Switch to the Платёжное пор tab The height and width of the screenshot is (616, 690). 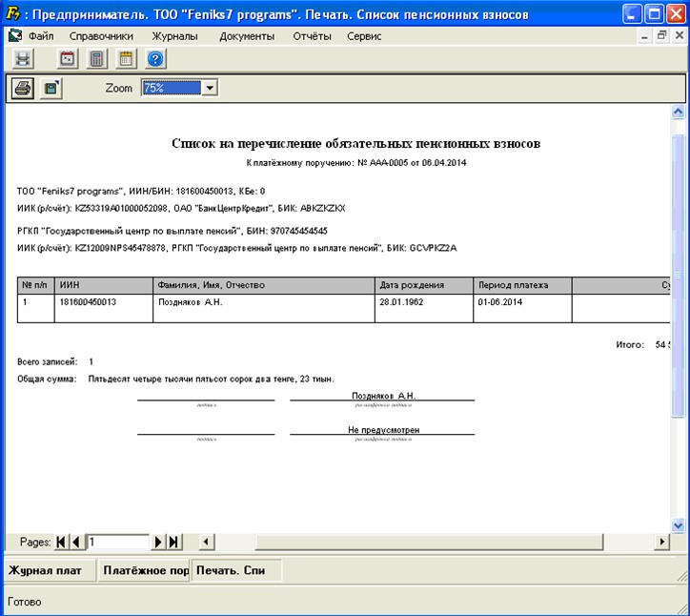tap(145, 571)
